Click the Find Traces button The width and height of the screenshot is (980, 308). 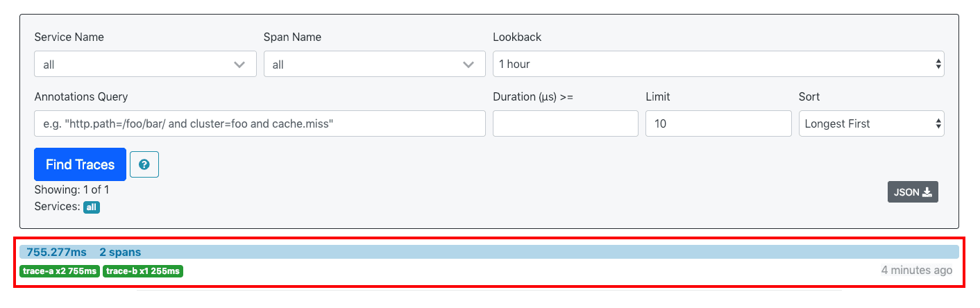tap(80, 164)
